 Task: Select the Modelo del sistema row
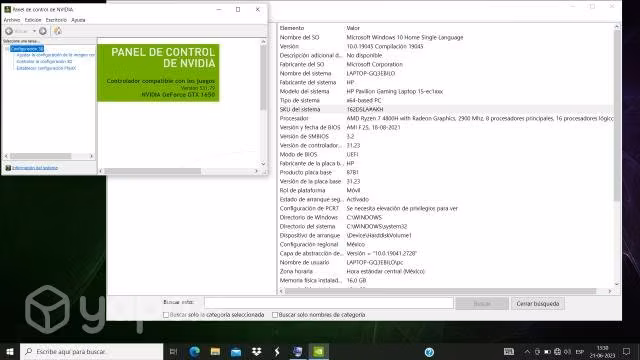[x=445, y=91]
